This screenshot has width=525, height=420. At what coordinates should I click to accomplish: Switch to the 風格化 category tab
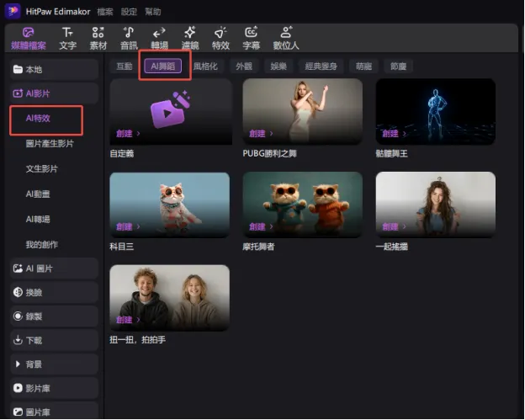click(206, 66)
